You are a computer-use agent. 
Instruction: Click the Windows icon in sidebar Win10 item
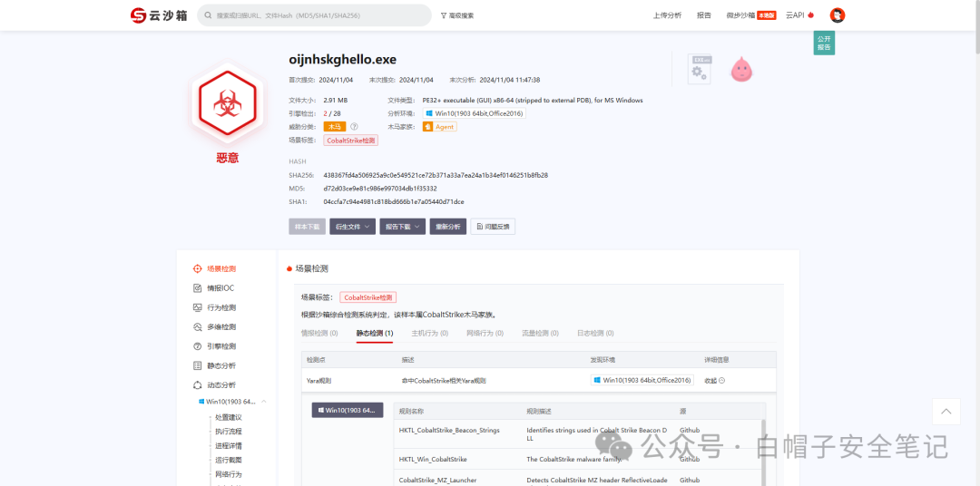coord(201,401)
